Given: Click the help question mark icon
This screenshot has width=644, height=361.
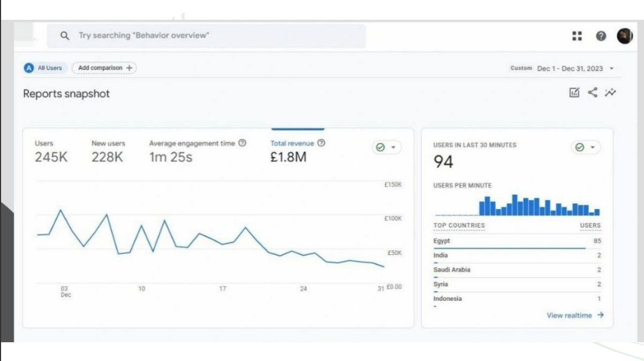Looking at the screenshot, I should coord(601,36).
